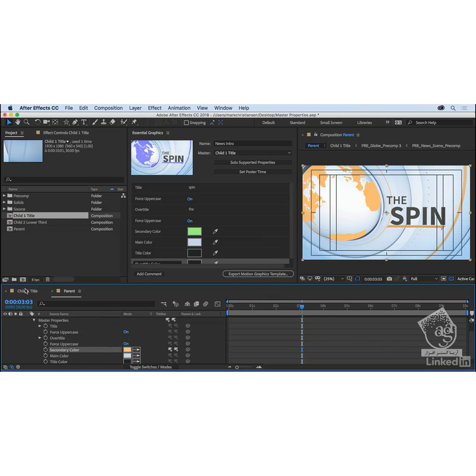Select the Eraser tool
The image size is (476, 476).
tap(112, 122)
